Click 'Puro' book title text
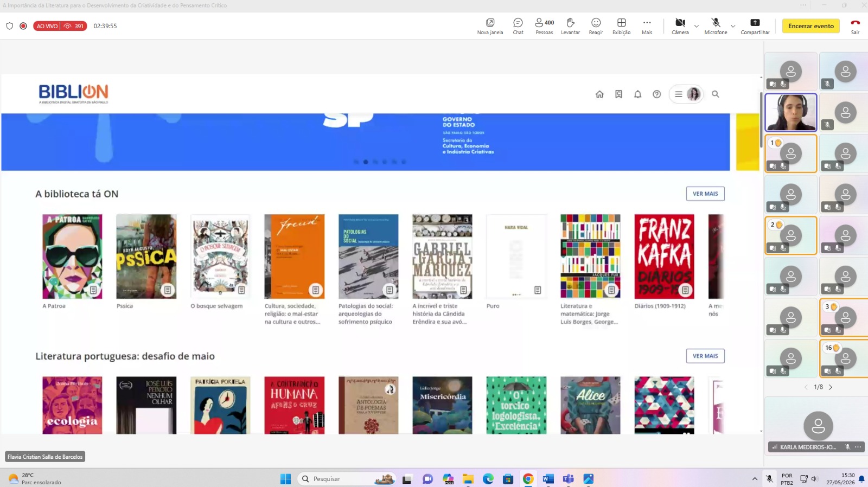The image size is (868, 487). 493,306
